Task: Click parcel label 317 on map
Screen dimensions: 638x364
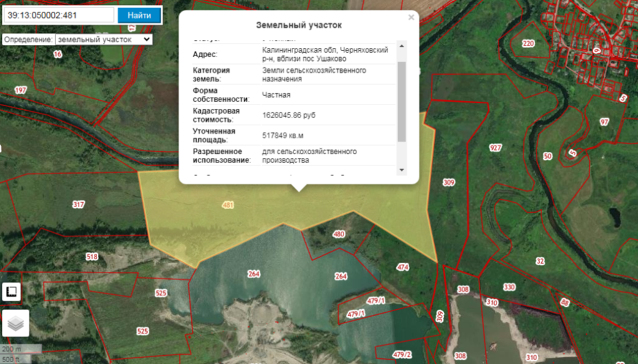Action: pyautogui.click(x=79, y=204)
